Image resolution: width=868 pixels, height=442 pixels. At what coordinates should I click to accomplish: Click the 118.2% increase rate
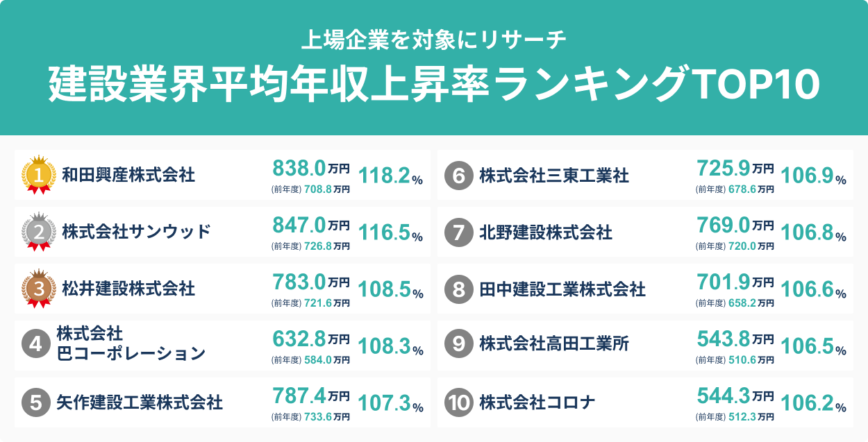pos(391,176)
